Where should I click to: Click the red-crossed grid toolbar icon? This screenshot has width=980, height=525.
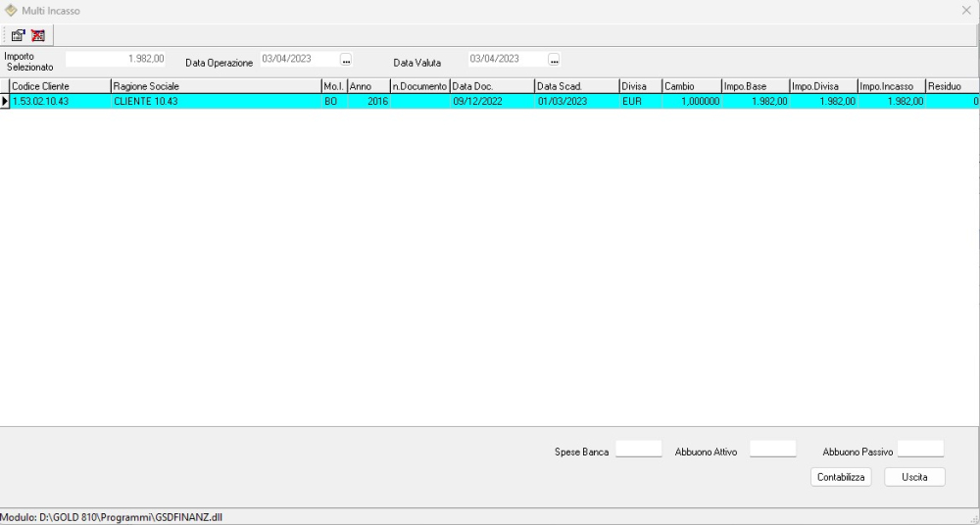(x=38, y=35)
